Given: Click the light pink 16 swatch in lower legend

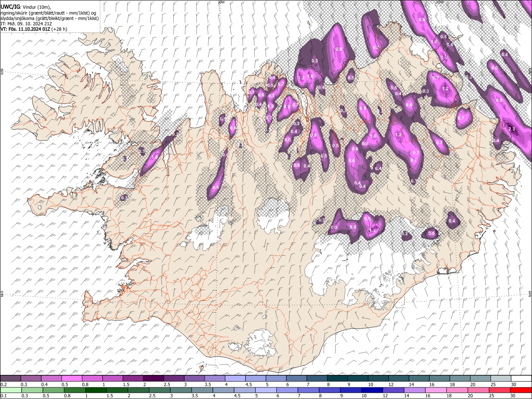Looking at the screenshot, I should coord(436,390).
